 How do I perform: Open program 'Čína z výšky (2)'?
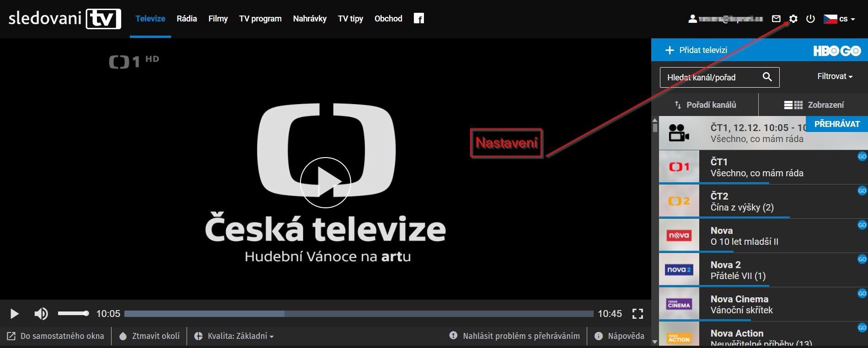(742, 207)
